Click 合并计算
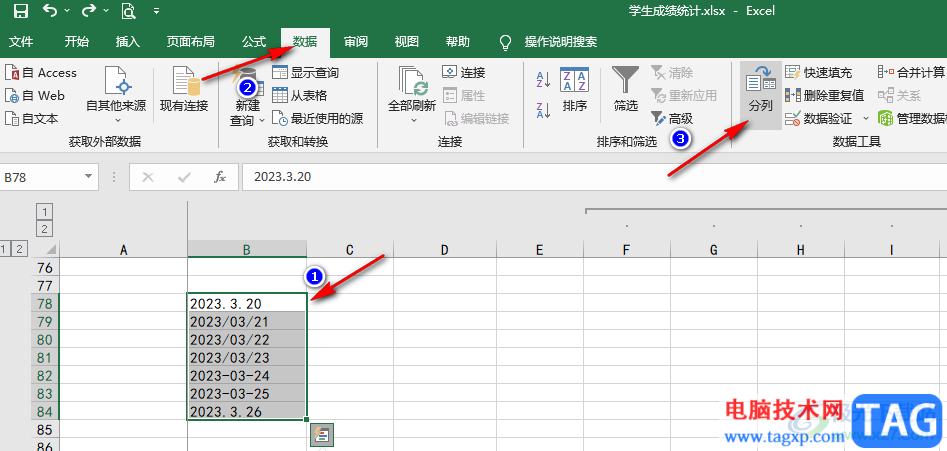Viewport: 947px width, 451px height. pyautogui.click(x=911, y=73)
